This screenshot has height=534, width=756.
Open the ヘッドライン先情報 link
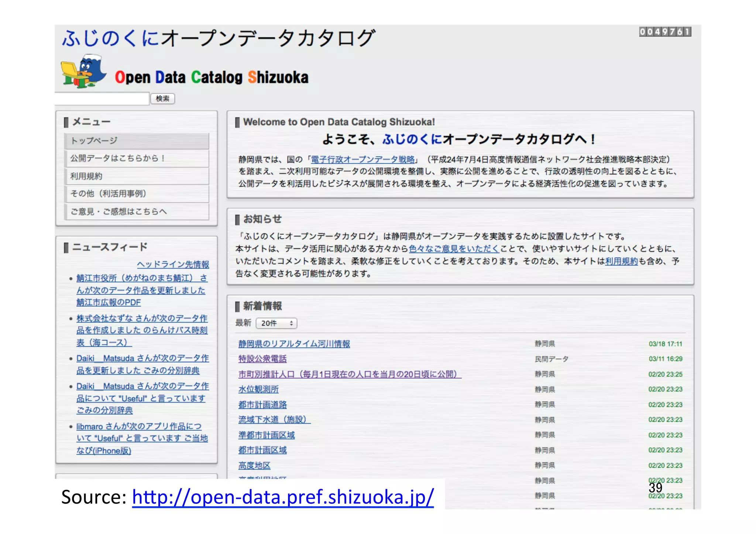coord(173,264)
